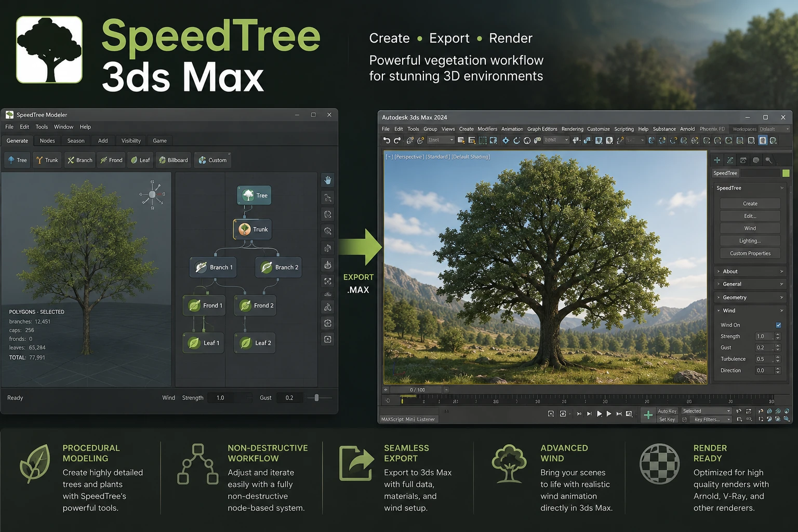Click the Turbulence spinner arrows
This screenshot has width=798, height=532.
[778, 359]
